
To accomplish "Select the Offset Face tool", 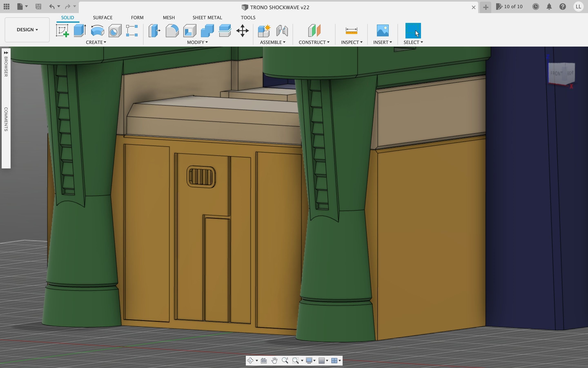I will 225,31.
